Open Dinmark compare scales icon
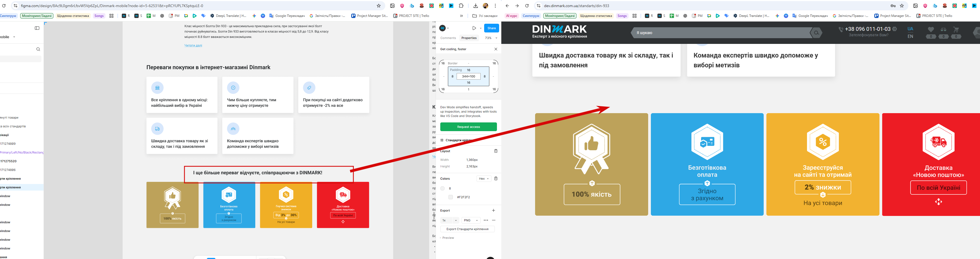Screen dimensions: 980x259 pyautogui.click(x=943, y=29)
